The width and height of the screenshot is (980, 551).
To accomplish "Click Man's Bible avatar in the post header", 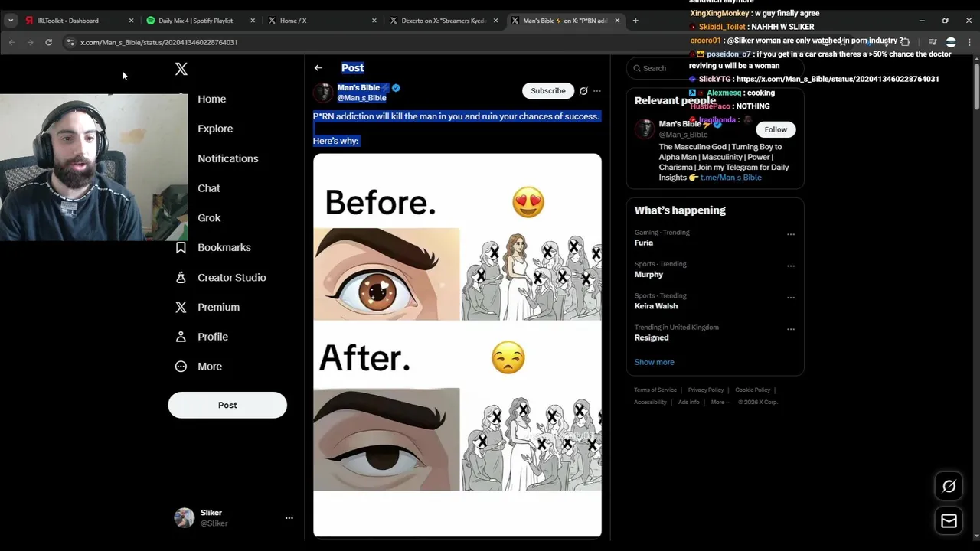I will click(324, 93).
